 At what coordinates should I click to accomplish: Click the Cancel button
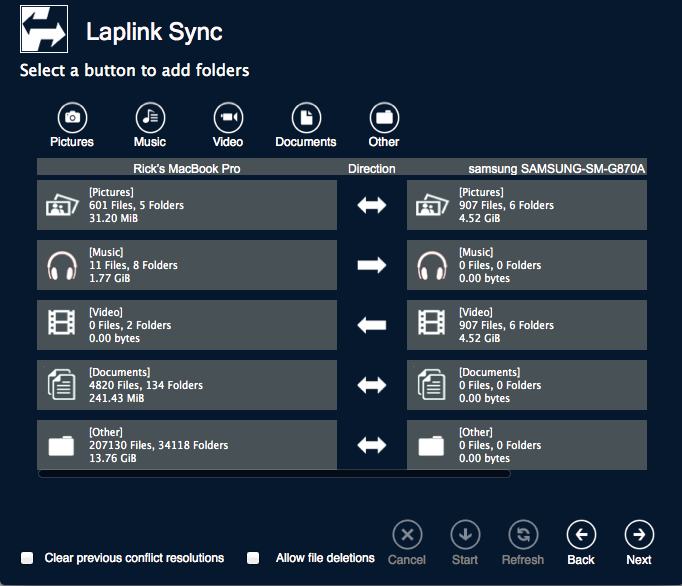point(407,543)
